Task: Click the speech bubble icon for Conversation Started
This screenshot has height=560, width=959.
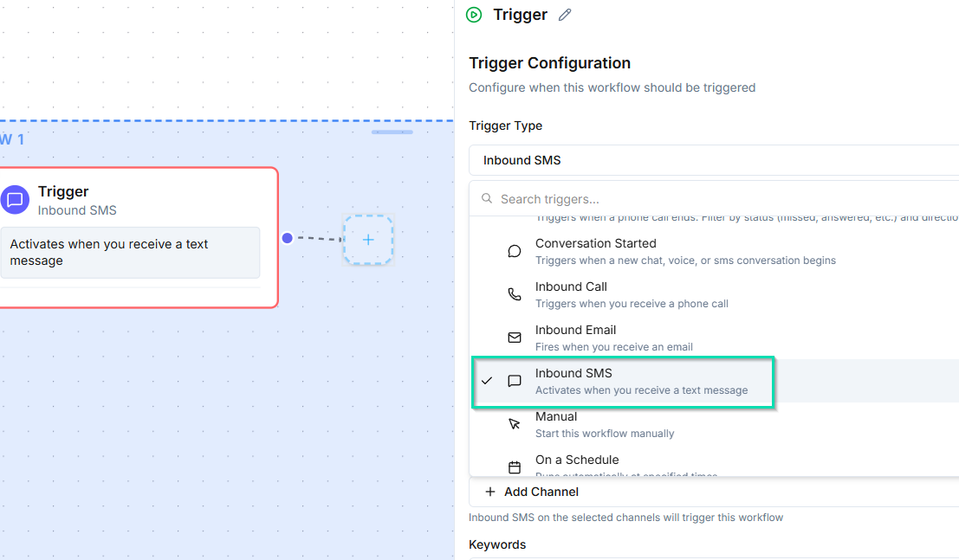Action: [515, 251]
